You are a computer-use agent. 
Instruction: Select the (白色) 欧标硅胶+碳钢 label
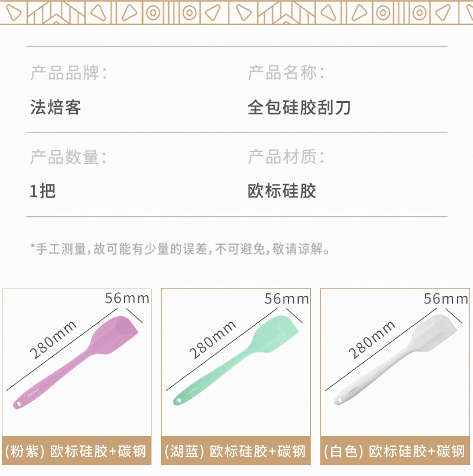(x=395, y=451)
